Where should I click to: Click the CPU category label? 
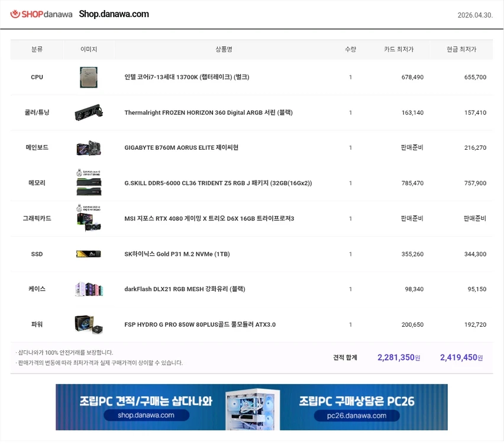pyautogui.click(x=37, y=77)
